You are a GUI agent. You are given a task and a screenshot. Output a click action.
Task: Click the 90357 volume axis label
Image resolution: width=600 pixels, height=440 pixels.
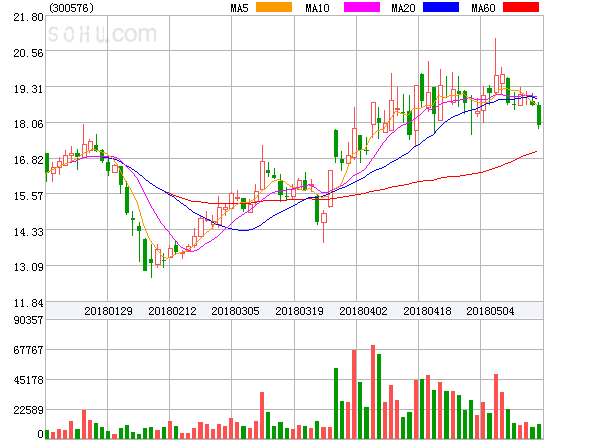[28, 320]
